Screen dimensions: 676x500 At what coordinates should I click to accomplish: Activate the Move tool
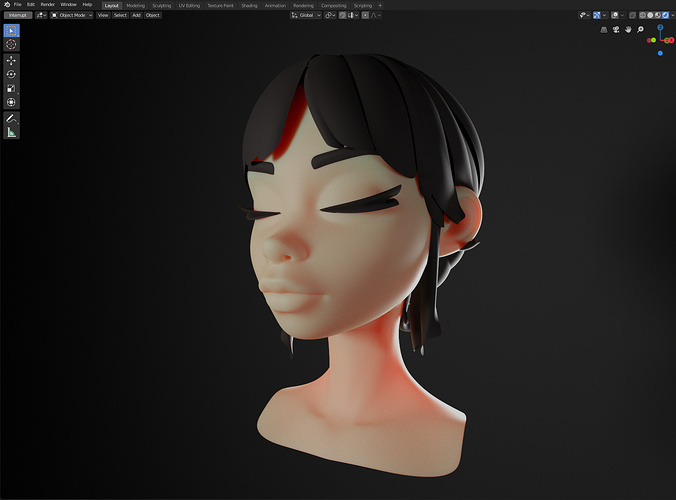(x=11, y=60)
